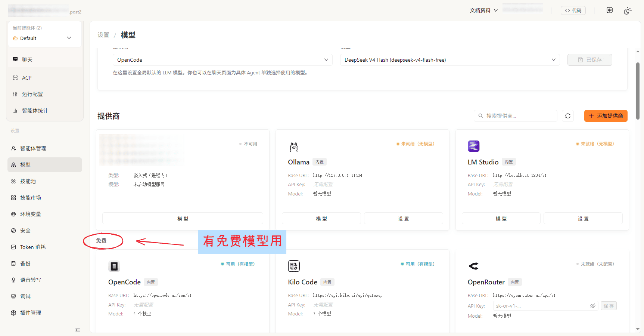Click the Kilo Code provider logo

tap(294, 266)
